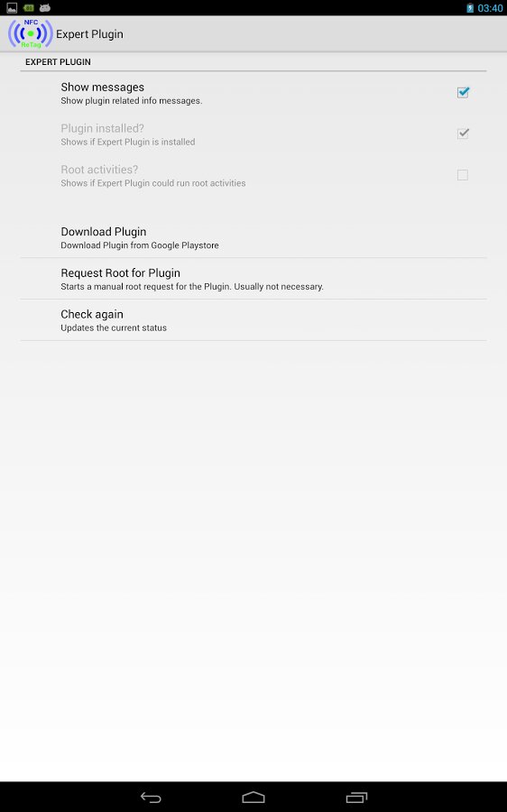This screenshot has width=507, height=812.
Task: Tap the Home navigation icon
Action: [253, 797]
